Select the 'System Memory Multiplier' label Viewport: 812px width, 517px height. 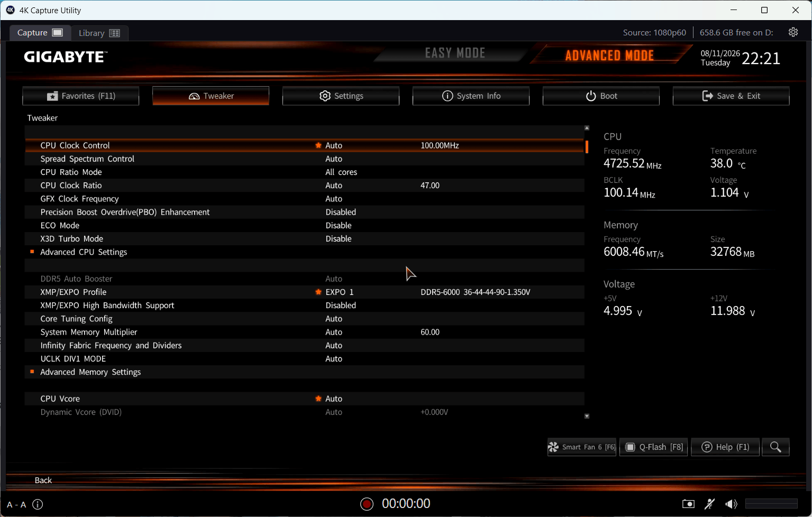89,332
